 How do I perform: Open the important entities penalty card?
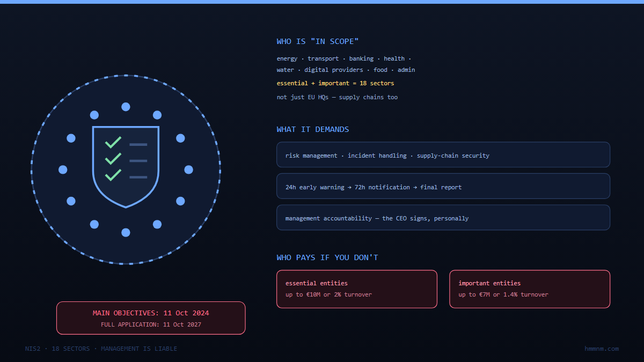tap(530, 289)
